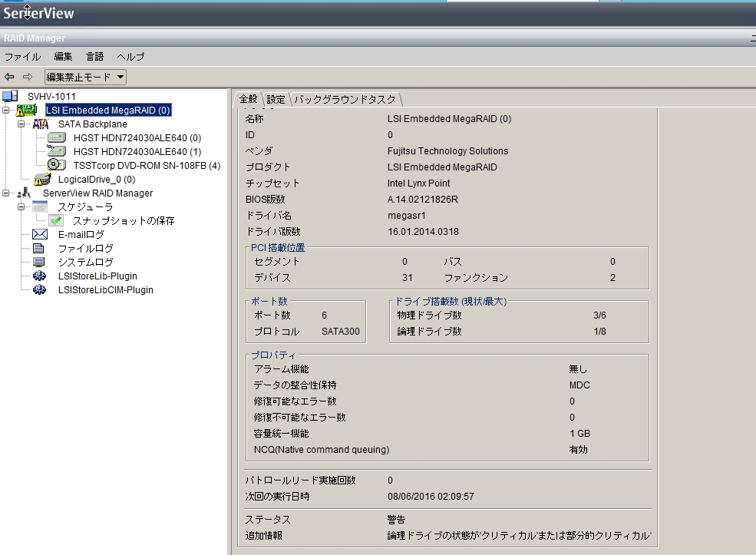
Task: Click driver version 16.01.2014.0318
Action: coord(423,232)
